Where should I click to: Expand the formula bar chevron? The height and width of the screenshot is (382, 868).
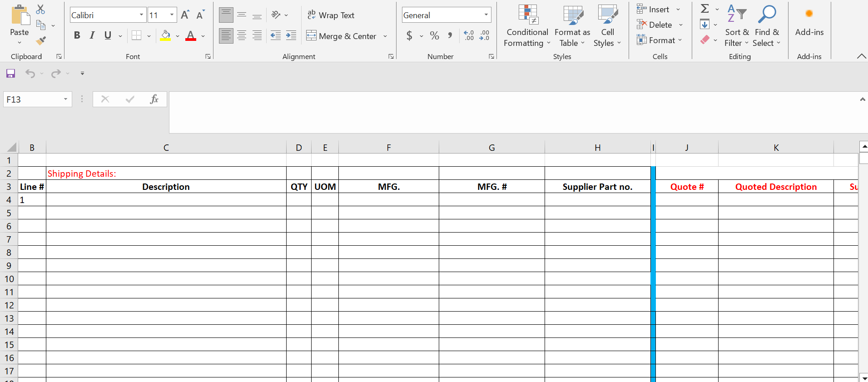pyautogui.click(x=862, y=99)
